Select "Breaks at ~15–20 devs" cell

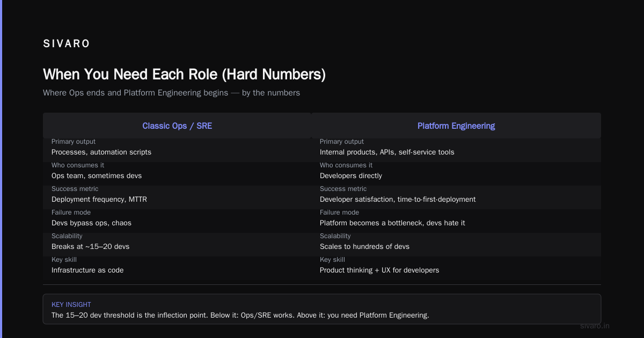click(x=90, y=247)
